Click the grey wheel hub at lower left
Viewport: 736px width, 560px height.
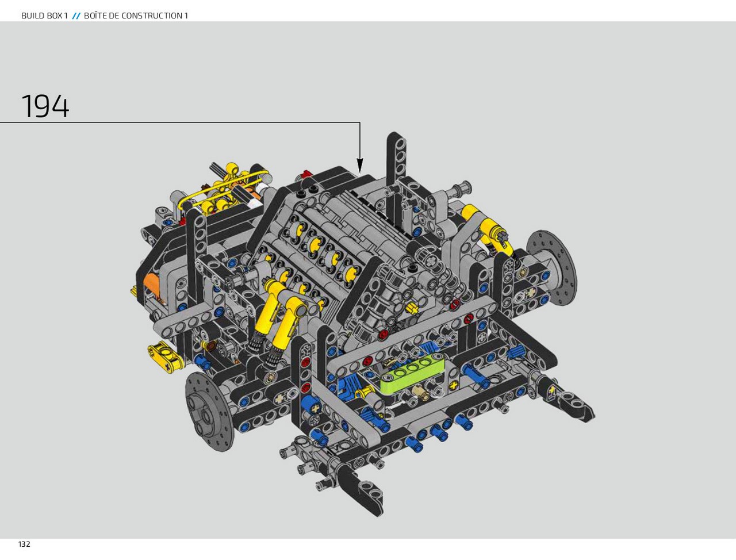click(x=210, y=411)
